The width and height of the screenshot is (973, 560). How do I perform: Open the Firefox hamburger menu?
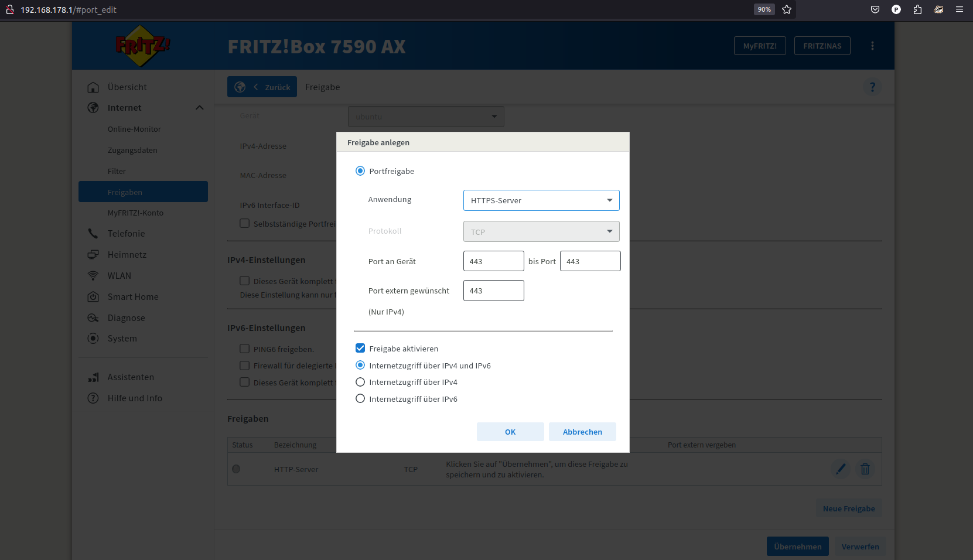[960, 9]
